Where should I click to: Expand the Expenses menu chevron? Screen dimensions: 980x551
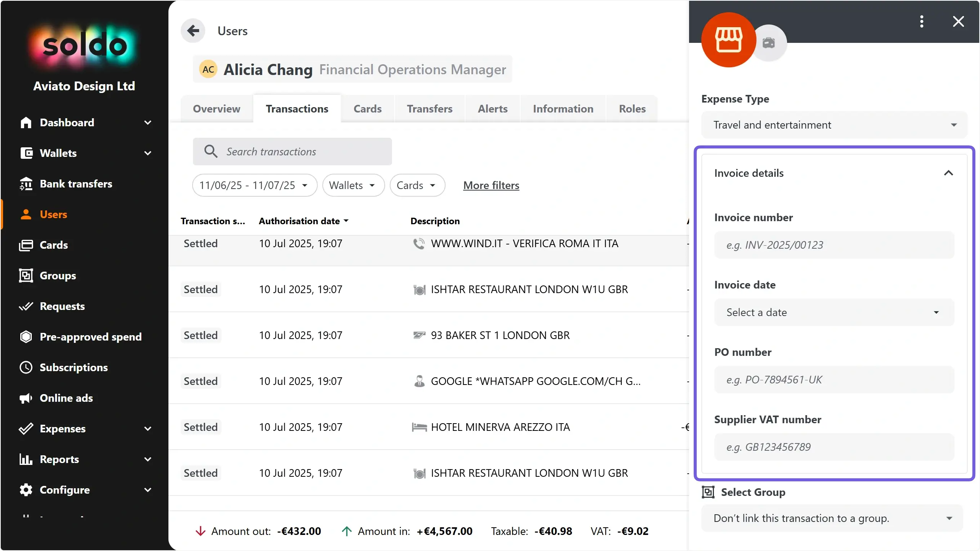[148, 429]
